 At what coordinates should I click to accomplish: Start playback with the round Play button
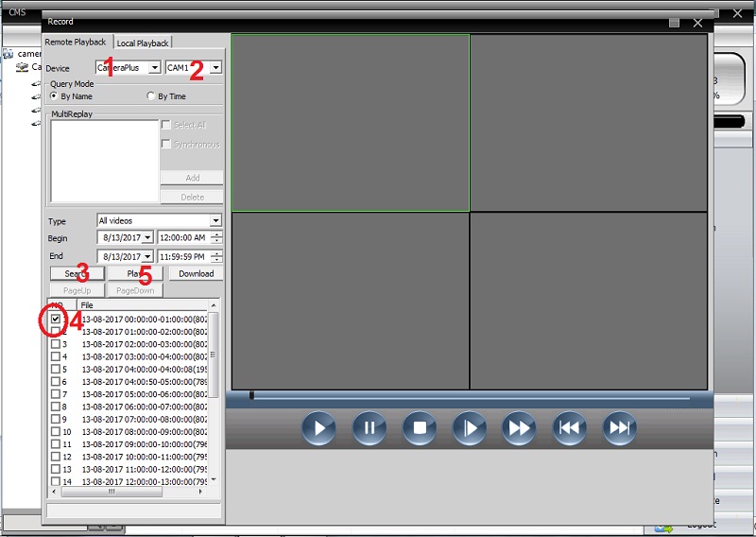pyautogui.click(x=318, y=427)
